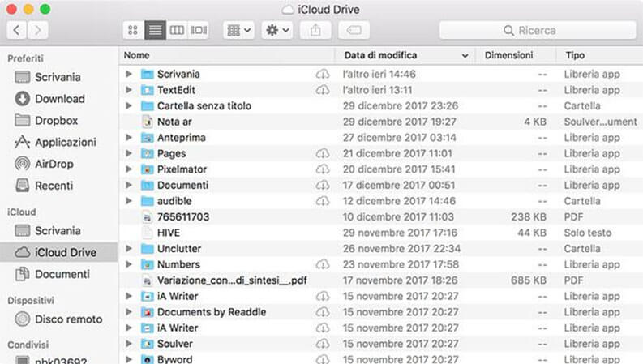Open the arrange items dropdown
This screenshot has height=364, width=643.
point(238,30)
